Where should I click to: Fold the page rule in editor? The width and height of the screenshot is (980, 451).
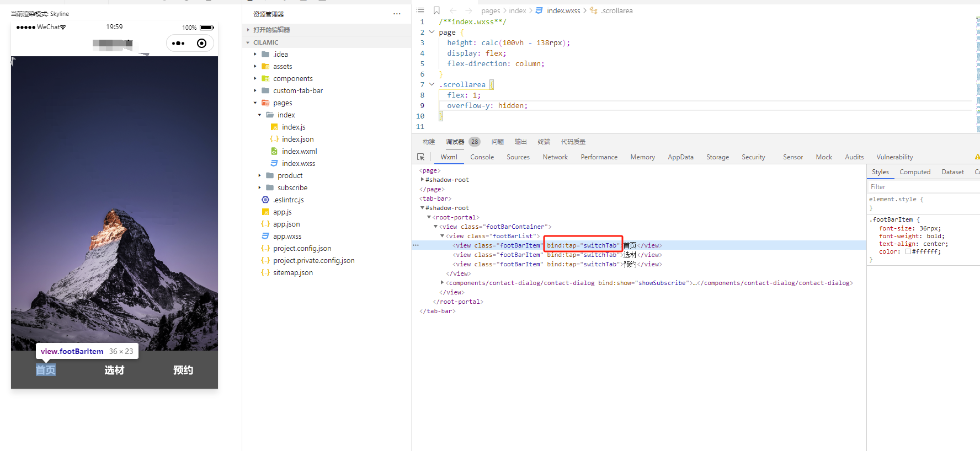(x=432, y=32)
